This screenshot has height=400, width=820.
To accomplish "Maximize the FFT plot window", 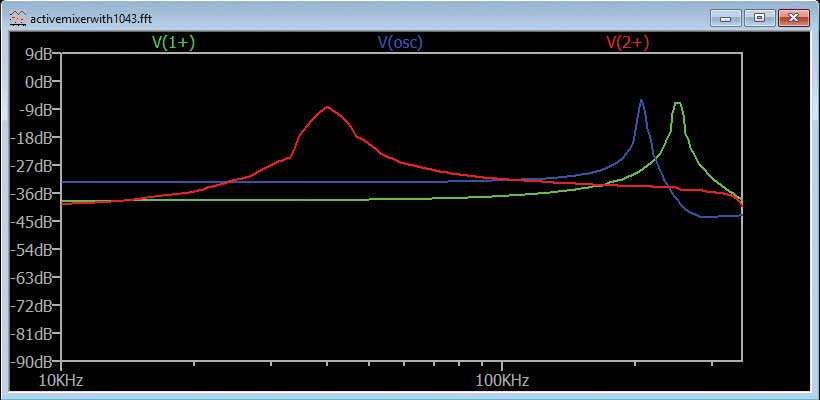I will coord(759,17).
